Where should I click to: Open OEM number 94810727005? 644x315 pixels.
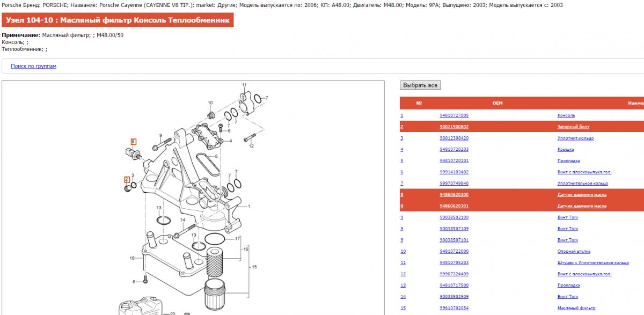[453, 115]
